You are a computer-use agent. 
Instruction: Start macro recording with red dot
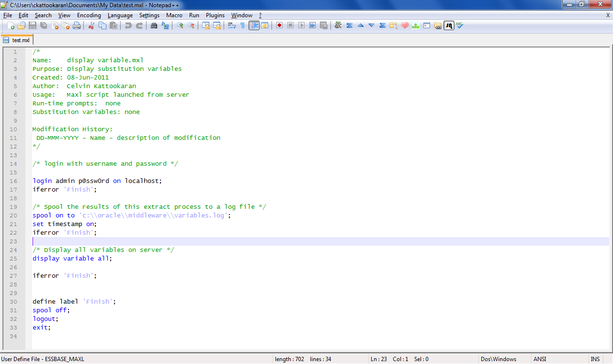click(279, 25)
